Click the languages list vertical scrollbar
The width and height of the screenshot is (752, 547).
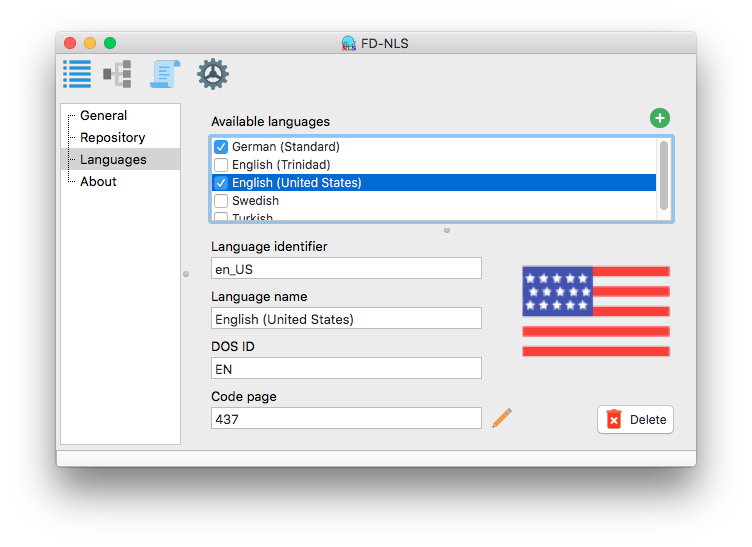tap(664, 175)
